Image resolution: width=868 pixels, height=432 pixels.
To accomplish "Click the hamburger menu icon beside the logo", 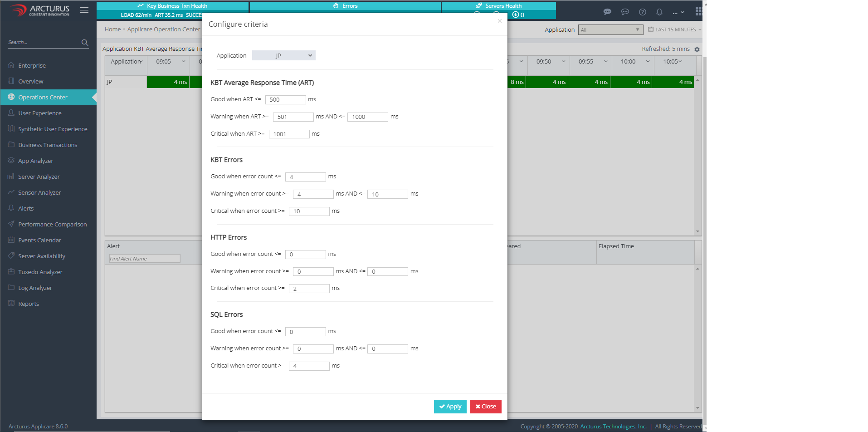I will 84,10.
